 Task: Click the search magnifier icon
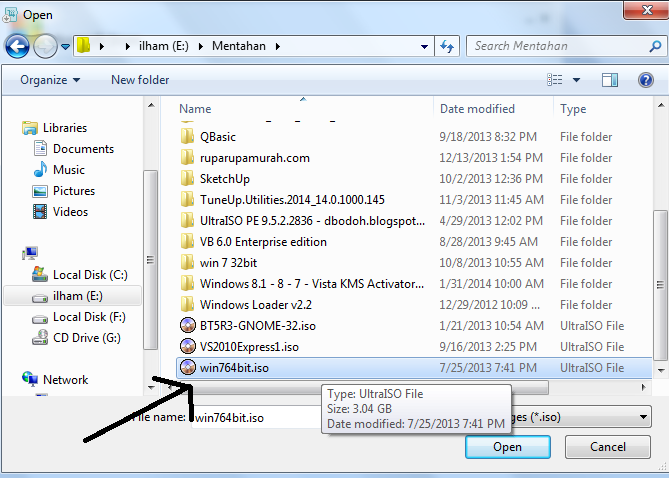(x=655, y=46)
